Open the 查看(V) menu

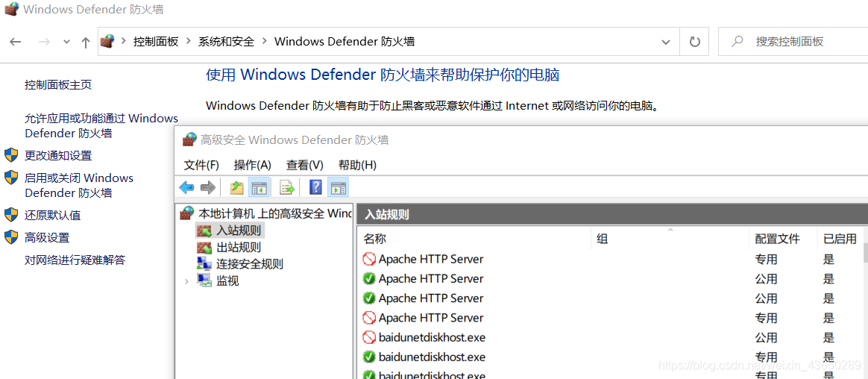coord(304,165)
